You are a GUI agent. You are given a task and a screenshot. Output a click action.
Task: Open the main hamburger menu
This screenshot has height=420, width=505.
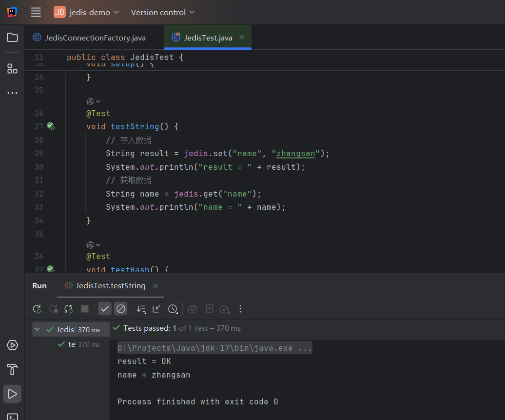36,12
